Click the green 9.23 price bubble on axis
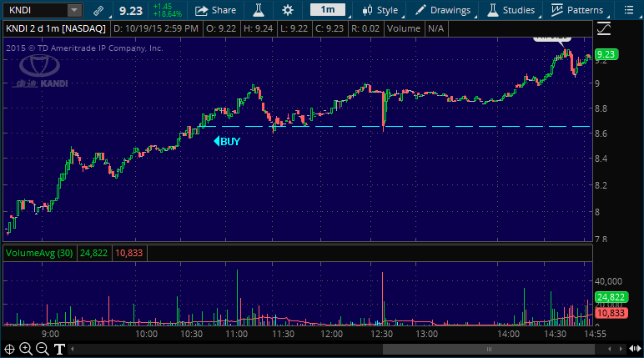The image size is (644, 358). [x=606, y=54]
